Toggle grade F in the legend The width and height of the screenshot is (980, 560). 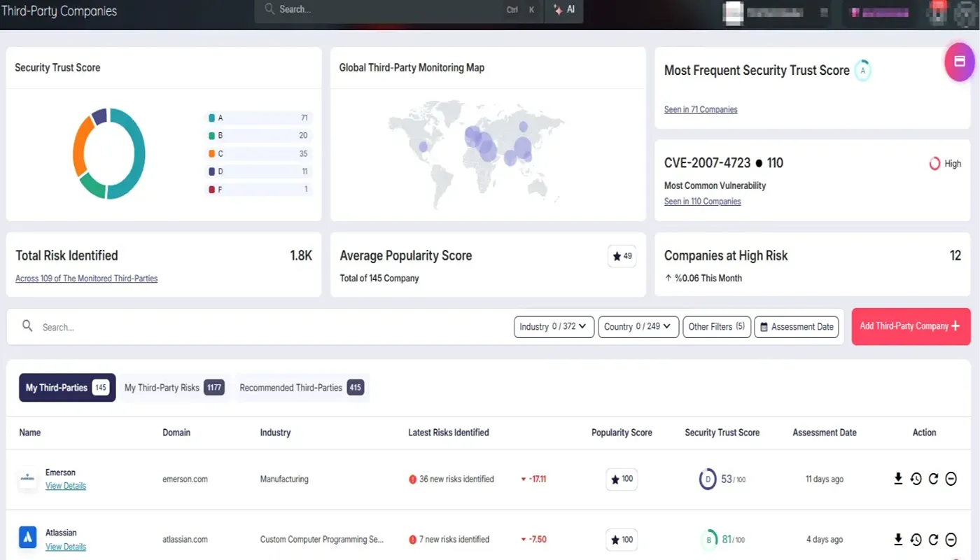258,190
